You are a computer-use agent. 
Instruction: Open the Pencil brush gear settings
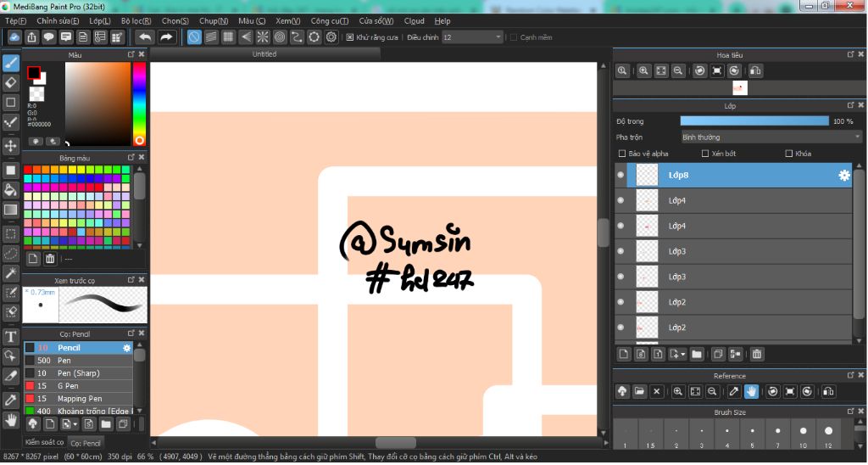[x=127, y=348]
